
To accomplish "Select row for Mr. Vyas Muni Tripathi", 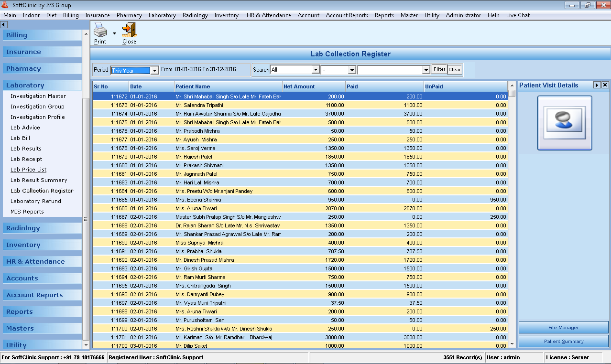I will tap(300, 303).
